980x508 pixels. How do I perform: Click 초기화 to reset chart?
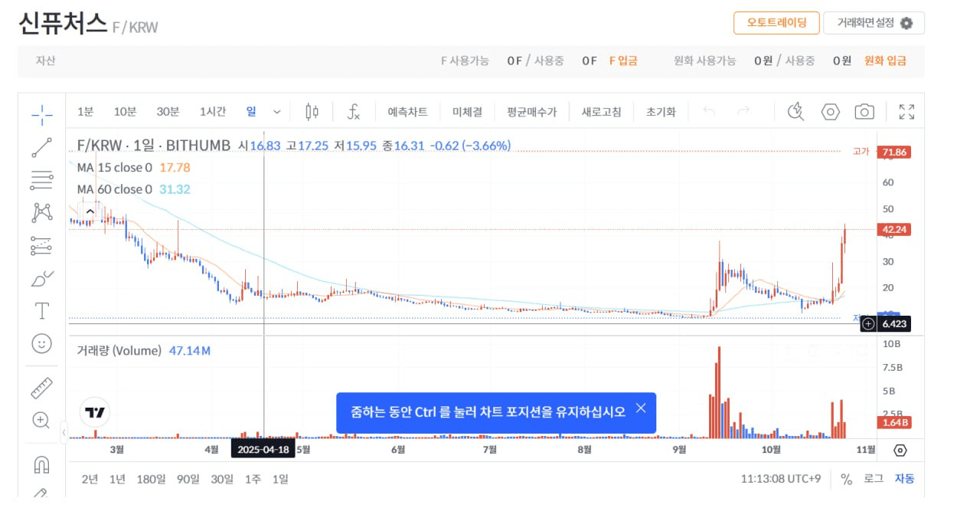coord(661,112)
